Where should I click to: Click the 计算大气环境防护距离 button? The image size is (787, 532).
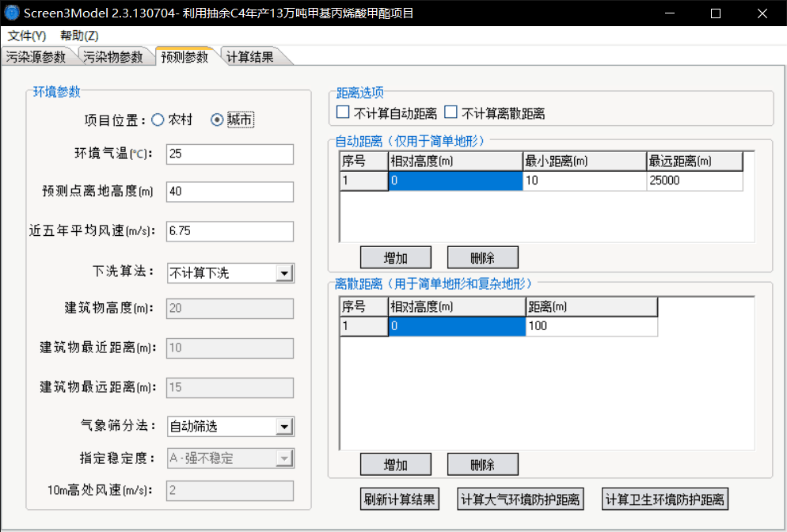click(520, 500)
